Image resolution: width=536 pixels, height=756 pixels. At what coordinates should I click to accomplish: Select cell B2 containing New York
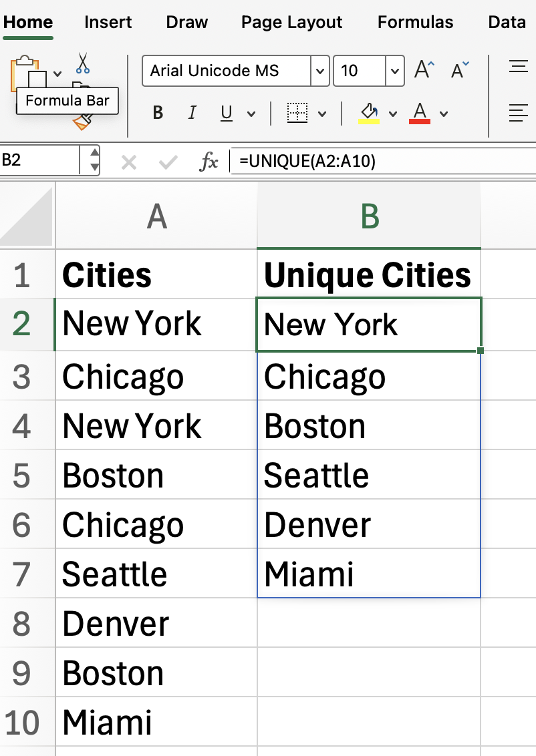tap(369, 325)
